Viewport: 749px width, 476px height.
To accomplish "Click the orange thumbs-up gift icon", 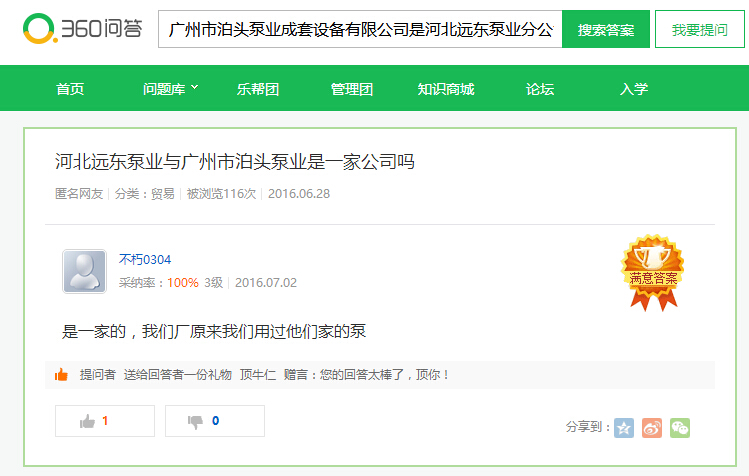I will pos(62,375).
